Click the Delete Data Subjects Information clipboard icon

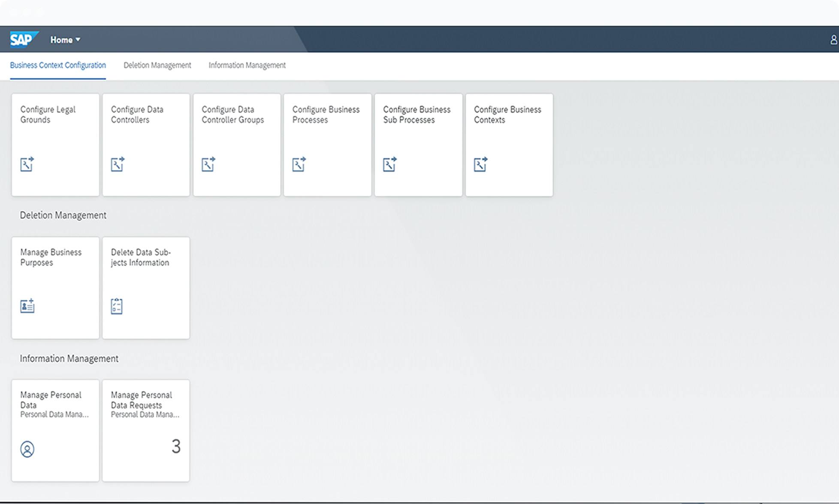[116, 305]
